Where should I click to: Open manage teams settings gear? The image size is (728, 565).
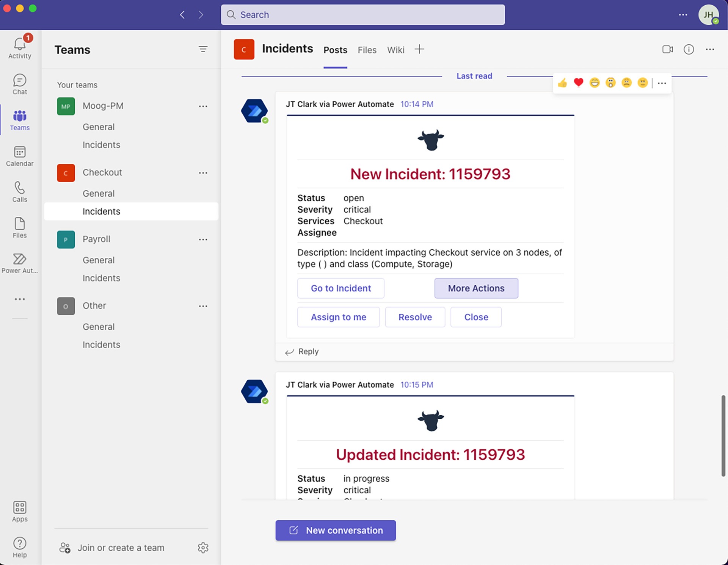[x=203, y=548]
